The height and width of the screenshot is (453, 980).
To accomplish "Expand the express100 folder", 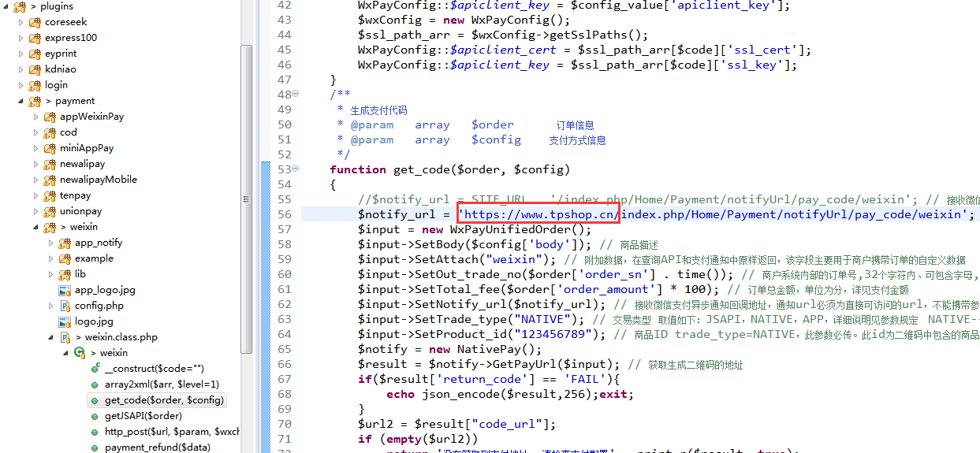I will (21, 38).
